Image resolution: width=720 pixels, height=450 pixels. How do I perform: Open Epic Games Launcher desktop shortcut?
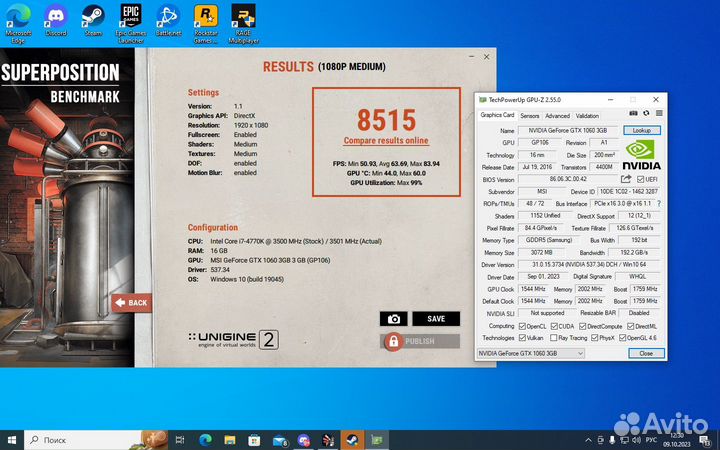click(131, 24)
